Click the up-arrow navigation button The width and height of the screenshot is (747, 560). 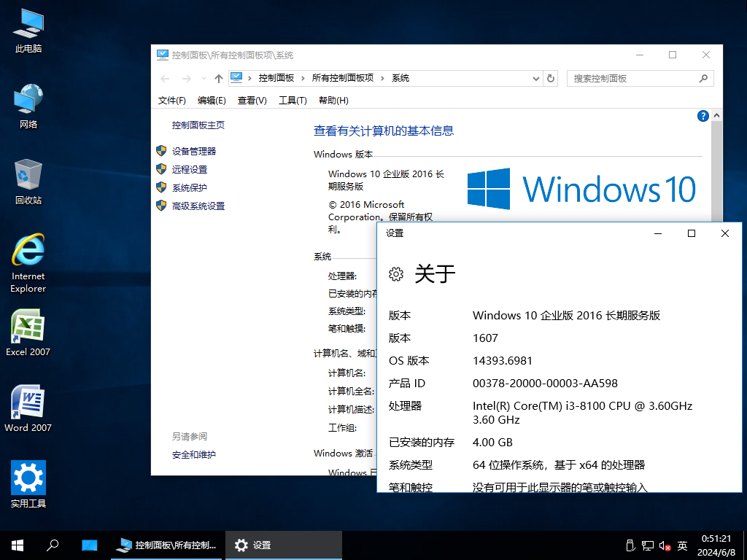point(218,79)
